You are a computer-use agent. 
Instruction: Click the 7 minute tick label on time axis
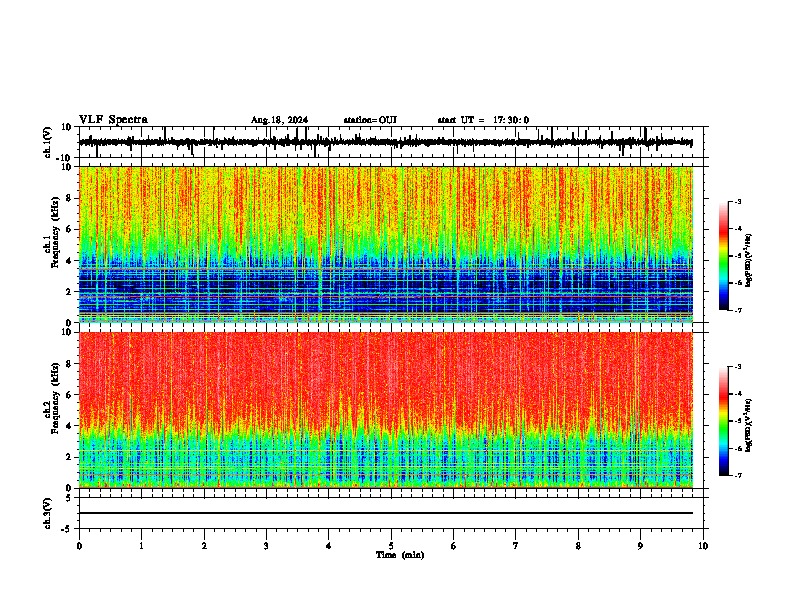(516, 545)
